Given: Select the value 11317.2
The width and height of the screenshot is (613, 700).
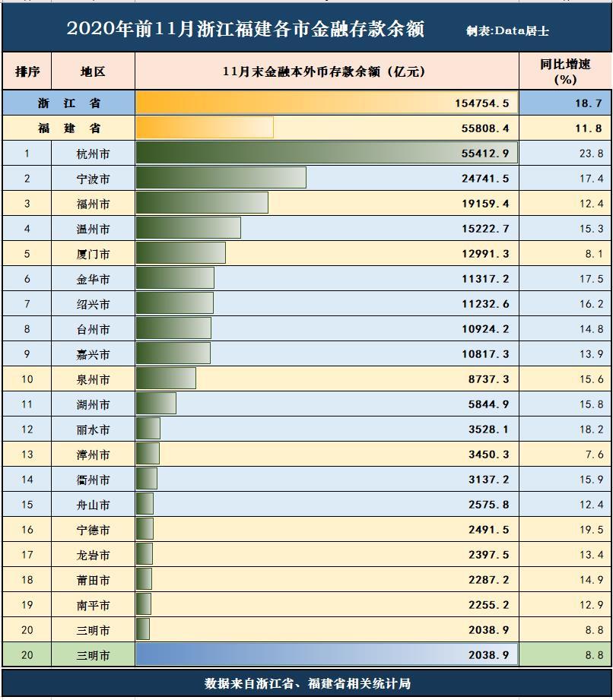Looking at the screenshot, I should (485, 279).
